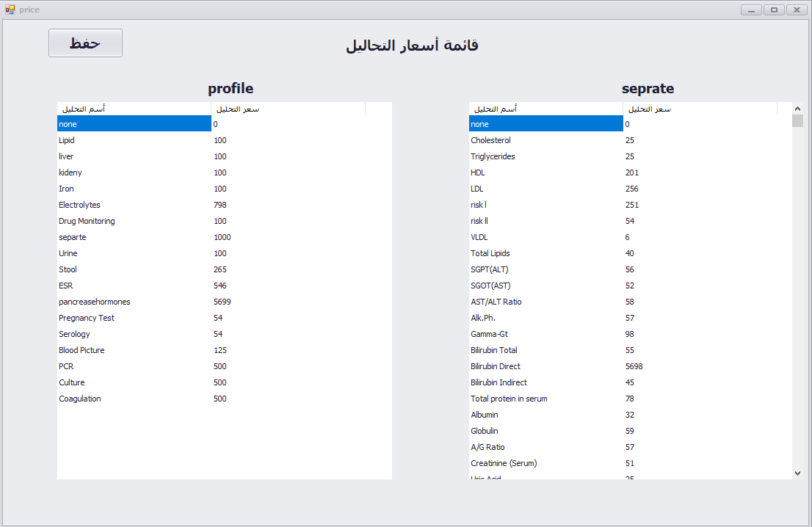The image size is (812, 527).
Task: Click profile list name column header
Action: pyautogui.click(x=134, y=109)
